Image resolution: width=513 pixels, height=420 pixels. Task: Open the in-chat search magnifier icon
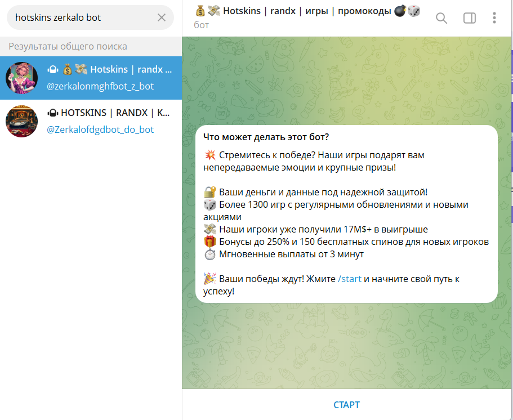tap(441, 18)
